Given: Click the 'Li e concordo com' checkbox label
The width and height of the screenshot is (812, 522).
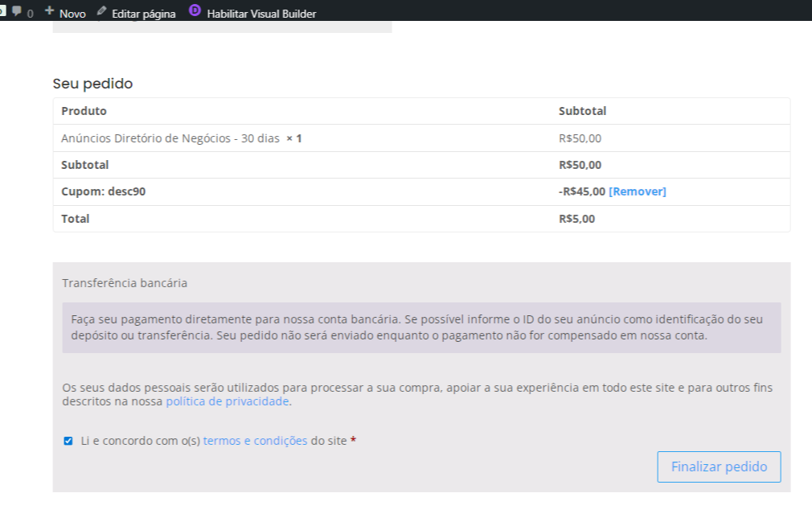Looking at the screenshot, I should click(141, 441).
